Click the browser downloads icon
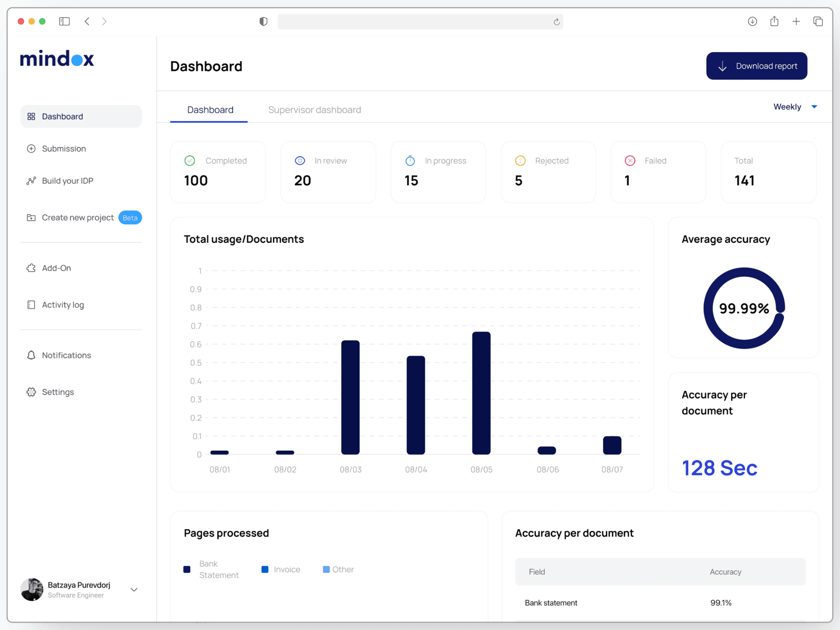The image size is (840, 630). coord(752,21)
